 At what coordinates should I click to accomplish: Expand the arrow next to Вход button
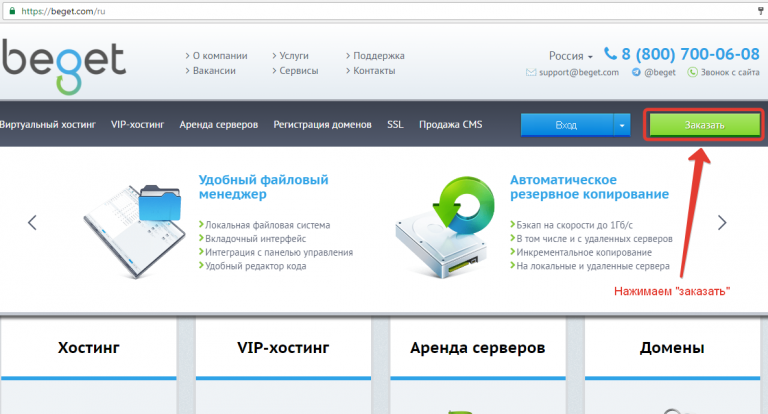coord(622,125)
